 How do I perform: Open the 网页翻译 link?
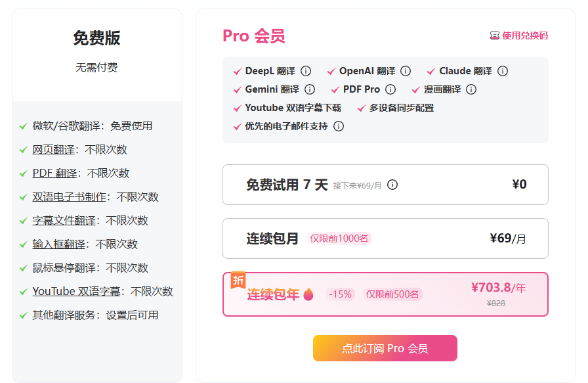53,150
